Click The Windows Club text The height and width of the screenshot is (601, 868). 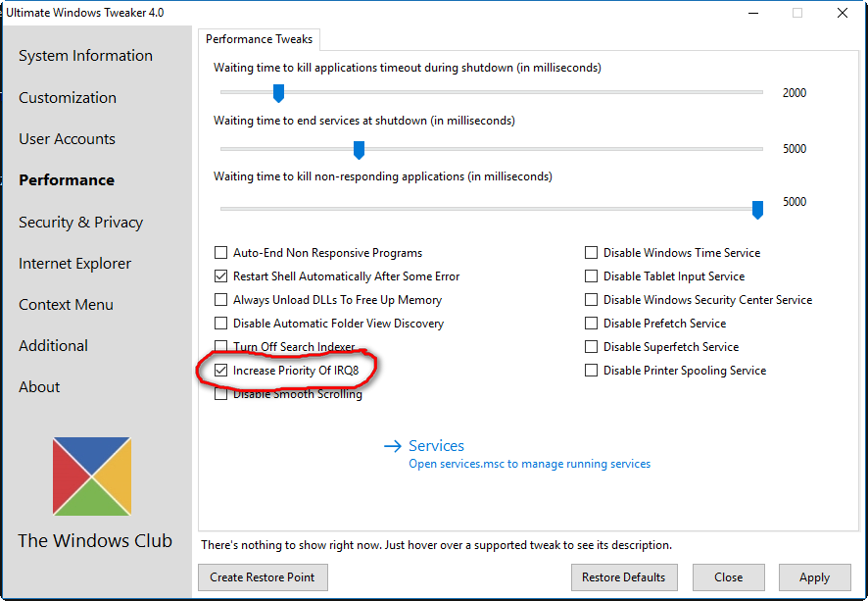point(95,540)
